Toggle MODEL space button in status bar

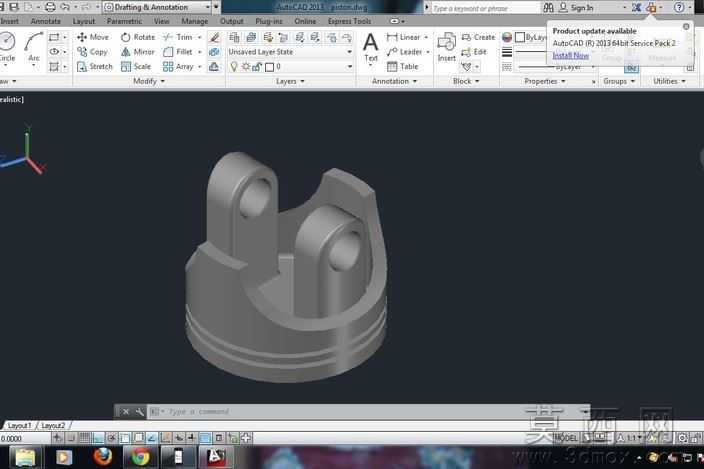(x=565, y=438)
